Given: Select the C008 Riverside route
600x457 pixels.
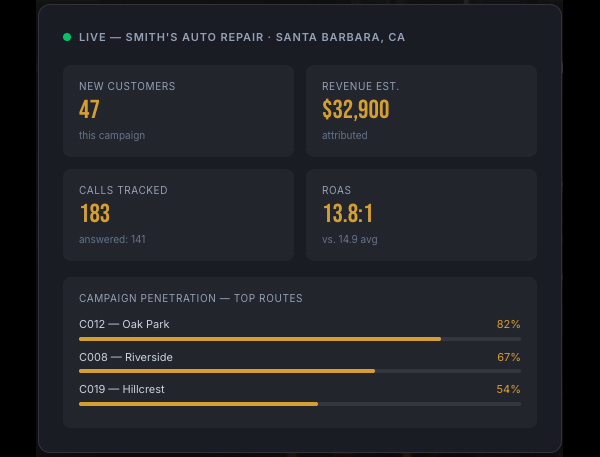Looking at the screenshot, I should point(126,357).
